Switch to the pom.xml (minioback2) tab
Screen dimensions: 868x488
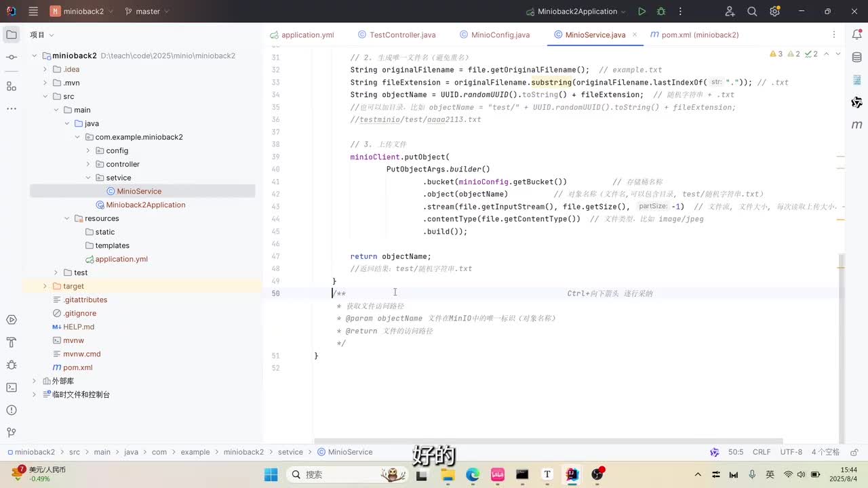point(694,35)
